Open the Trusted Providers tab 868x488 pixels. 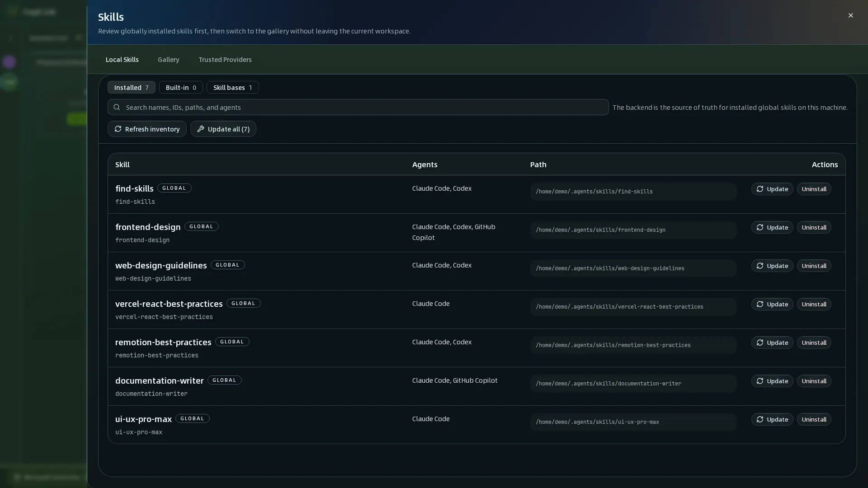click(x=225, y=60)
